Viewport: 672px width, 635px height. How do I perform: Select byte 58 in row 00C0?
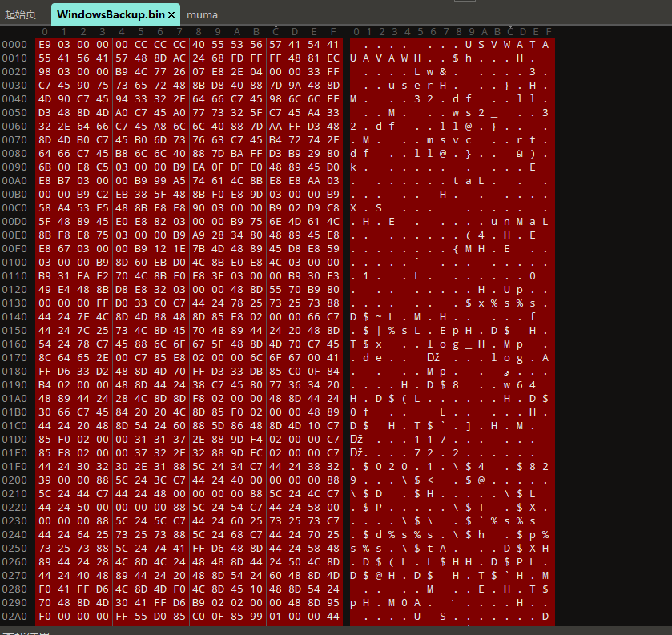click(x=45, y=208)
